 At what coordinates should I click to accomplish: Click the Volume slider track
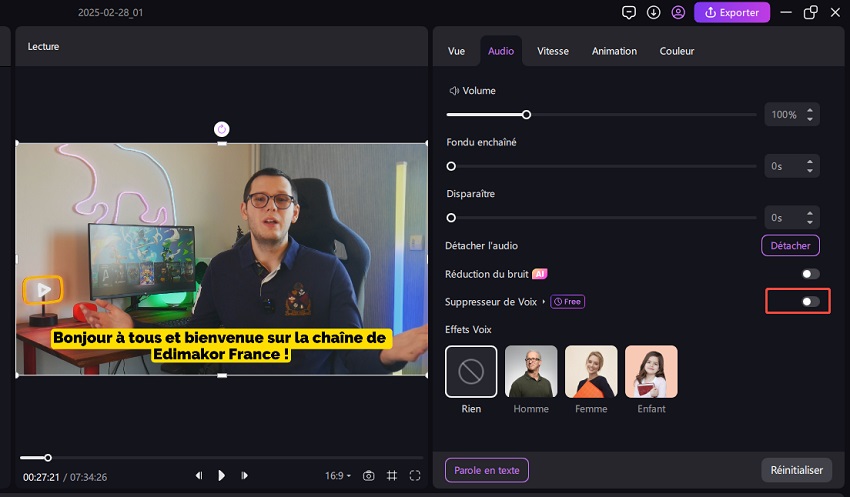(640, 115)
